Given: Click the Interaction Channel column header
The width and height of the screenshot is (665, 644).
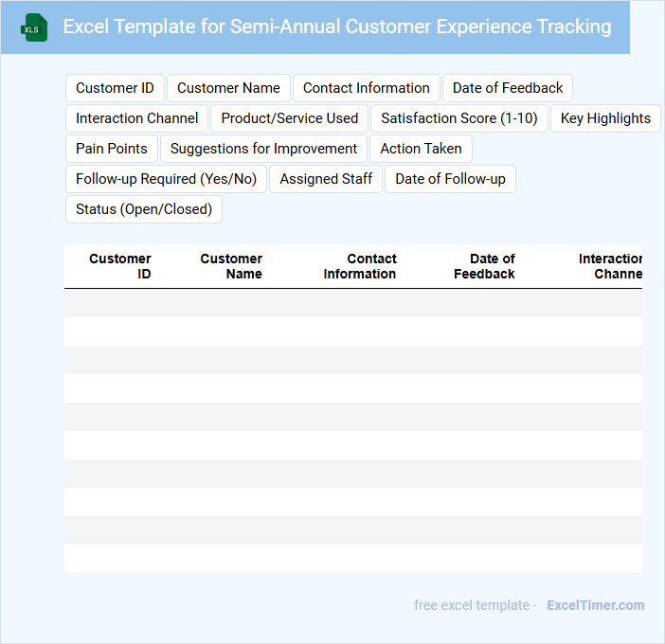Looking at the screenshot, I should (x=610, y=266).
